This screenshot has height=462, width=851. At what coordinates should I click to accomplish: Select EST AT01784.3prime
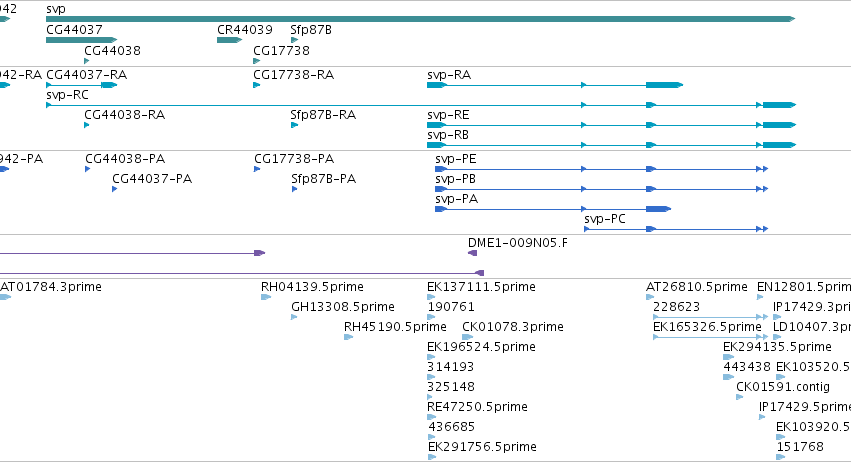(x=51, y=287)
